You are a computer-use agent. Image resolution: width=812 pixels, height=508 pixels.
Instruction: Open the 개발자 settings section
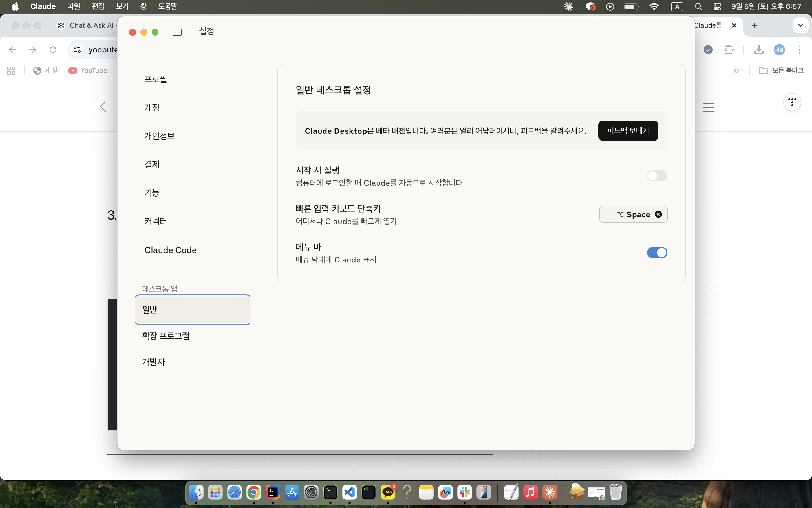[x=153, y=362]
